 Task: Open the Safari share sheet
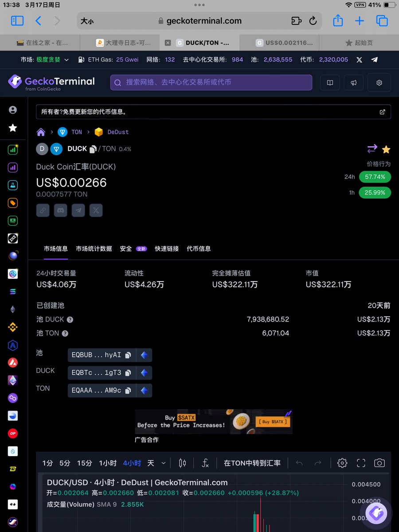click(338, 20)
